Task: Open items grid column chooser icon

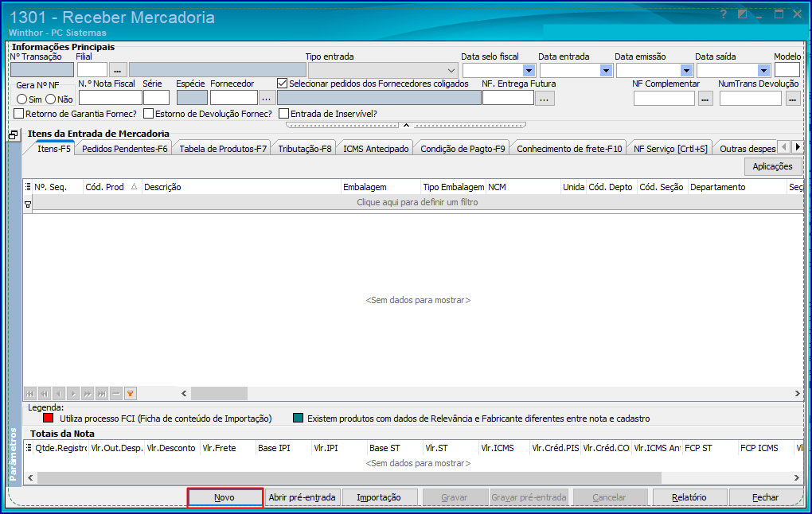Action: (x=28, y=187)
